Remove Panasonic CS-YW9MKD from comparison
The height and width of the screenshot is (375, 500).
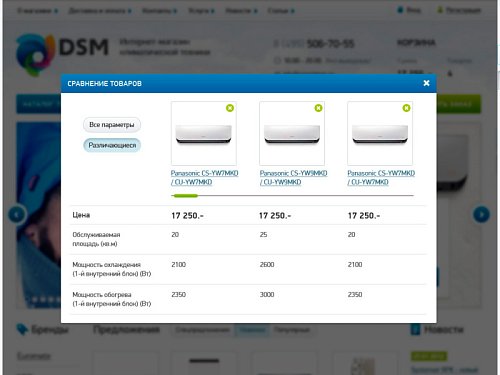[x=318, y=108]
